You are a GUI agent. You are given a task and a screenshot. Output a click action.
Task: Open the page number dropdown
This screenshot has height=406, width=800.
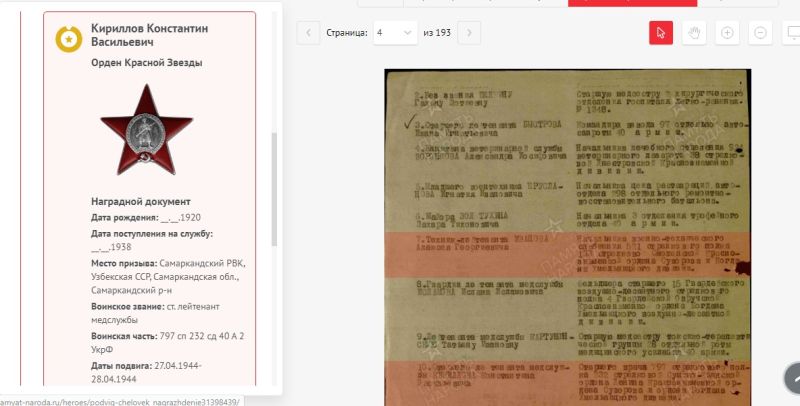point(395,33)
